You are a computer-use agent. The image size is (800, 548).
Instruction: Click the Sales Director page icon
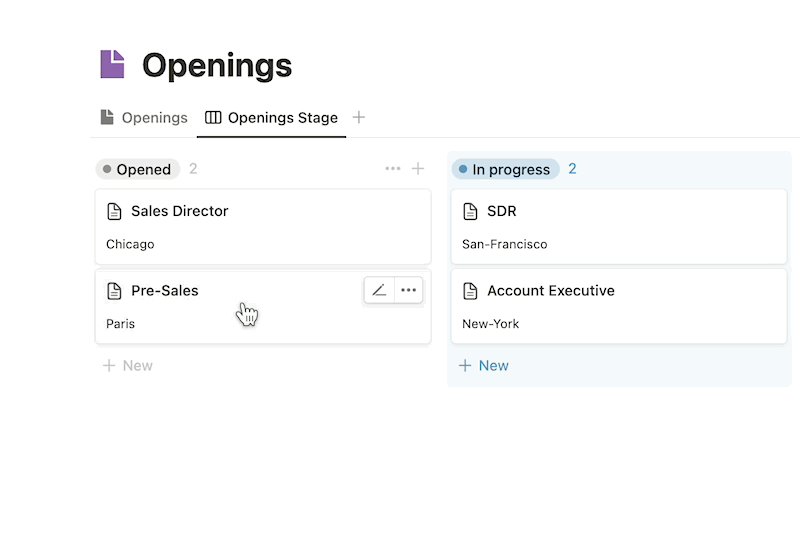114,211
